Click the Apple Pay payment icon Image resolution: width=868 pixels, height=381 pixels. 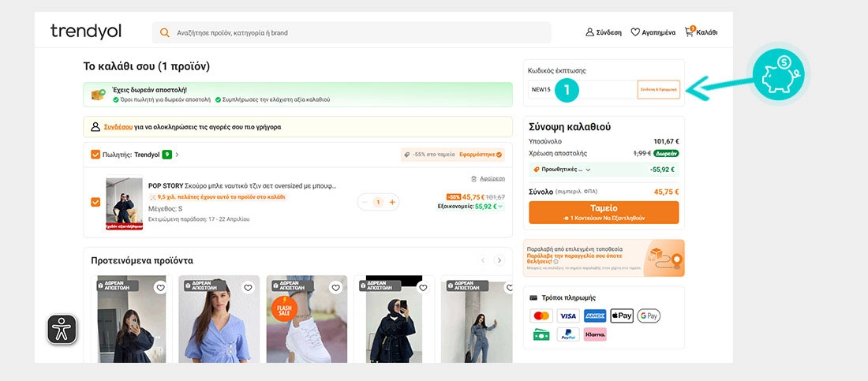(622, 316)
